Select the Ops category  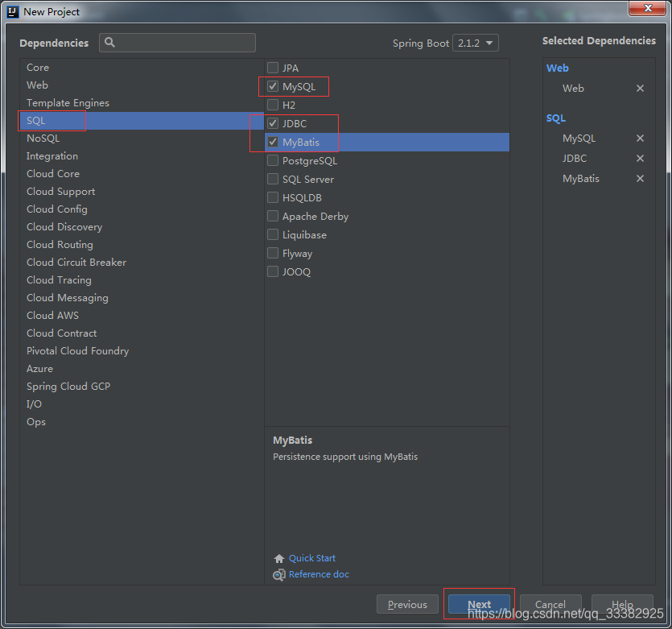pos(142,421)
